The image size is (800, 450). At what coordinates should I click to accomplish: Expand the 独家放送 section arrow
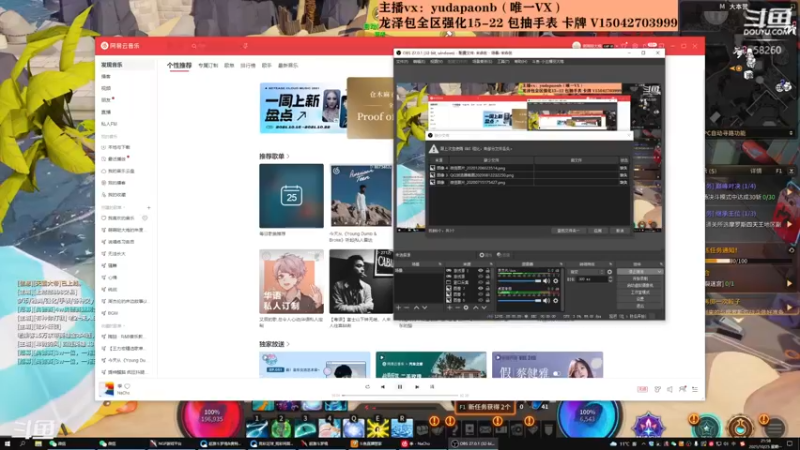[288, 344]
